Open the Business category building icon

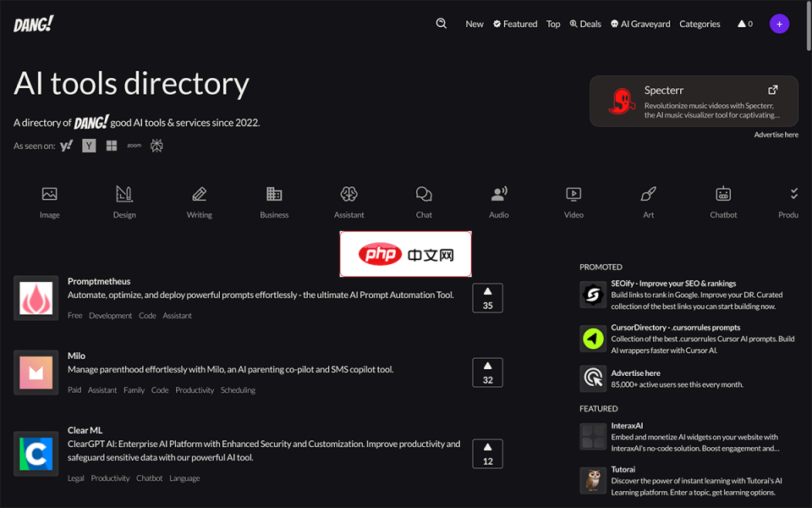tap(274, 194)
